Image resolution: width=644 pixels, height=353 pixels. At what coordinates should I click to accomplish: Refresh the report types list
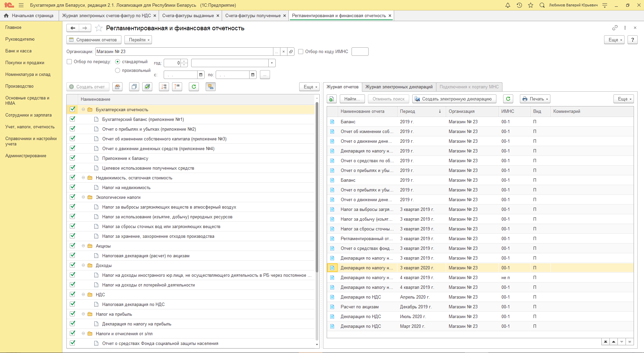coord(194,87)
